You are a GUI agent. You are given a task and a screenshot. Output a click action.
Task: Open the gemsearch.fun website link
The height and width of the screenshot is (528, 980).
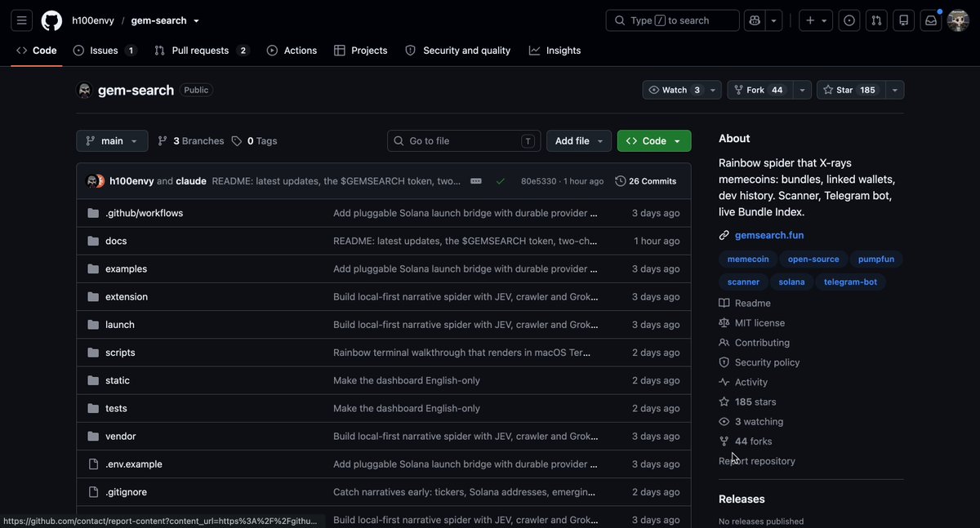point(769,235)
